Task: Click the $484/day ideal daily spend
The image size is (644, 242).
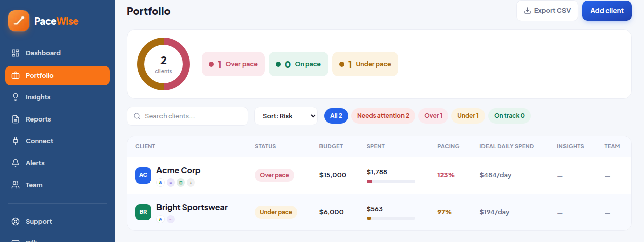Action: pos(495,175)
